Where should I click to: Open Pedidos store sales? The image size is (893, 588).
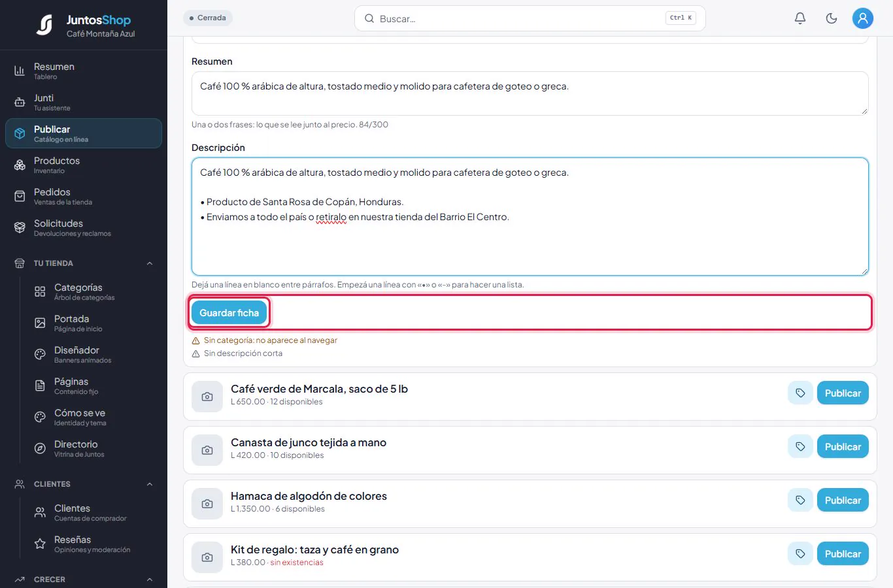pos(84,196)
